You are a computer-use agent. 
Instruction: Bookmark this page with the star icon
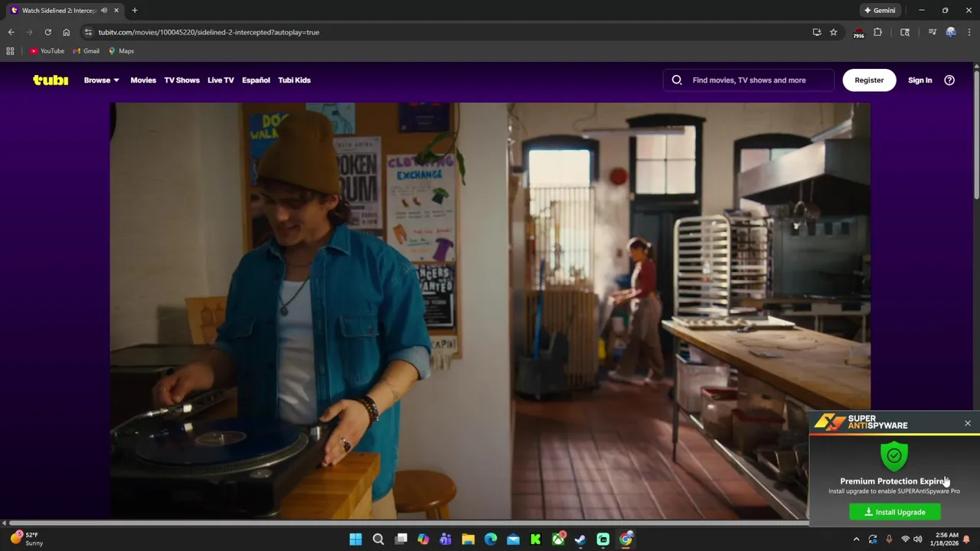(833, 32)
